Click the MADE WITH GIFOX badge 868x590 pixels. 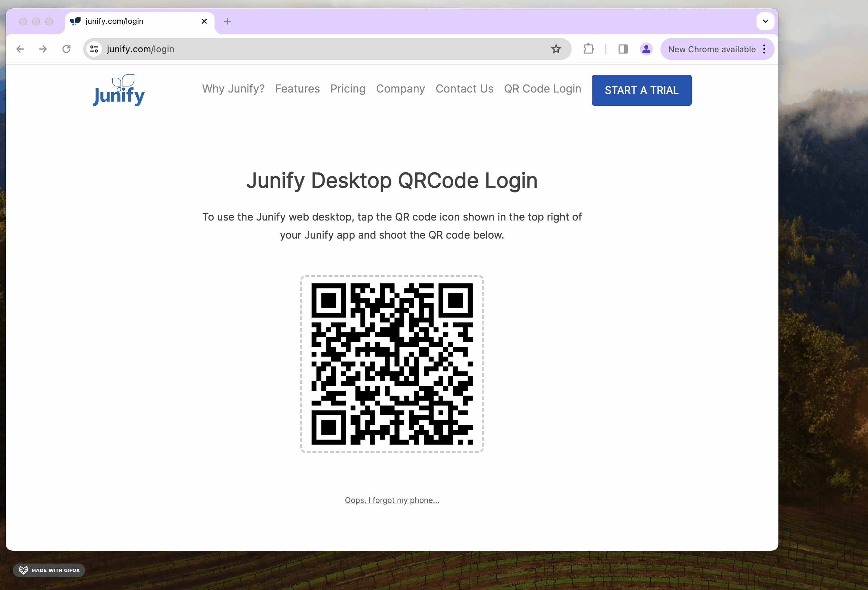click(49, 570)
